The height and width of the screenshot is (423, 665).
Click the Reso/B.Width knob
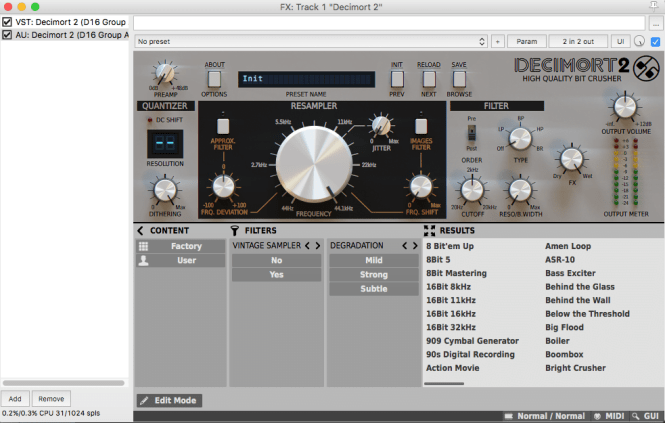click(520, 190)
